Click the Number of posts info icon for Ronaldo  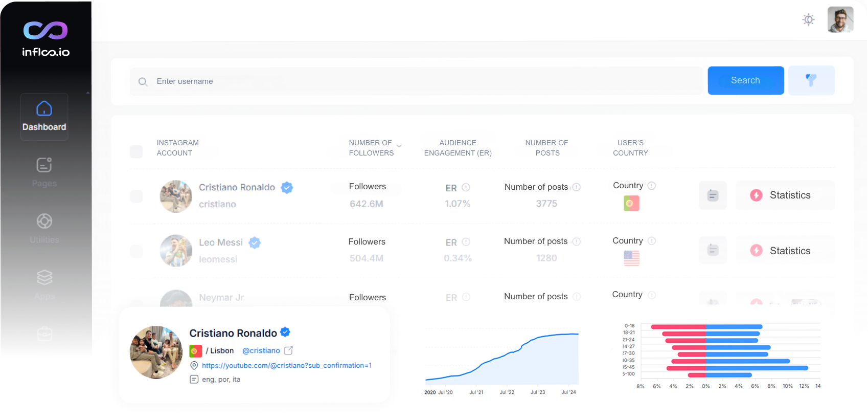[577, 187]
